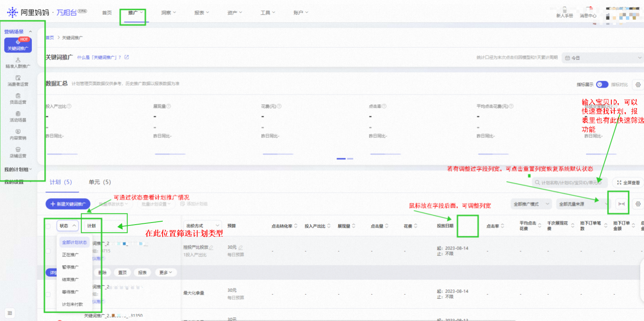Open the 新人手册 guide icon
The image size is (644, 321).
[x=565, y=9]
